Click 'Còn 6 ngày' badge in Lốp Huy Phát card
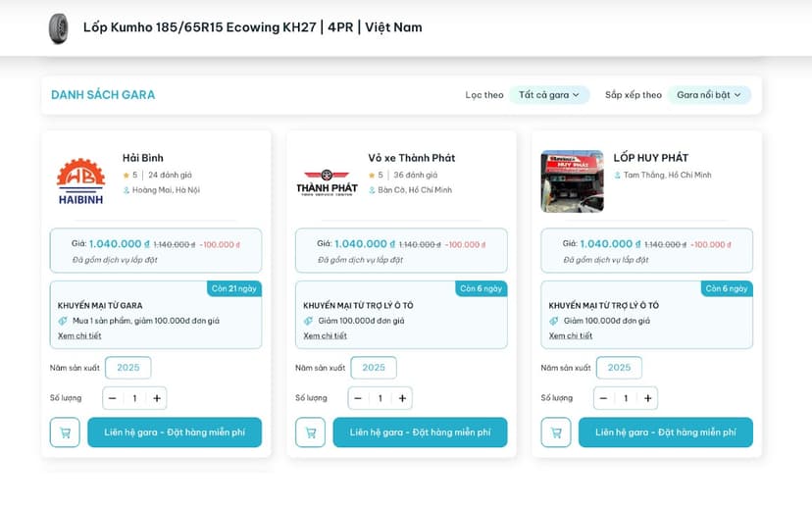 click(x=727, y=289)
